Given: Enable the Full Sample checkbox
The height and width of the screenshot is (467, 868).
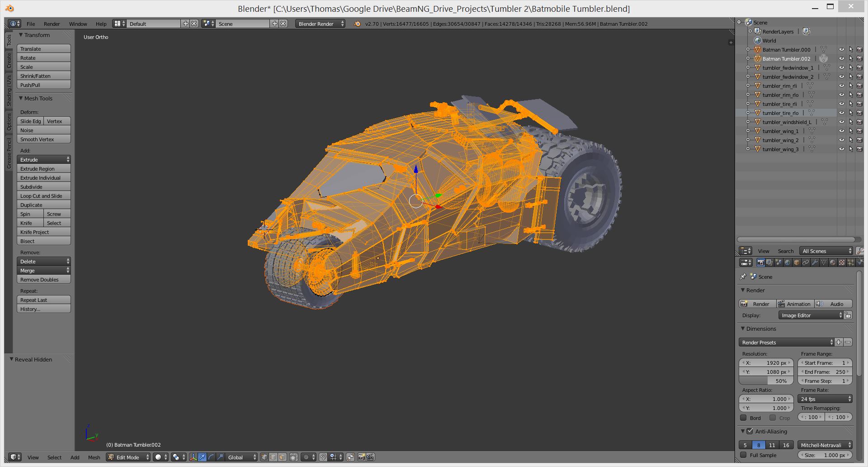Looking at the screenshot, I should [743, 455].
